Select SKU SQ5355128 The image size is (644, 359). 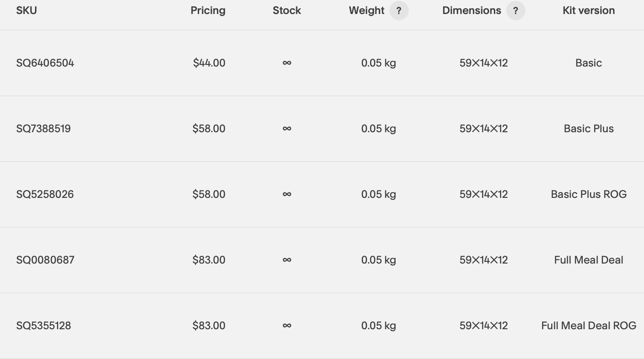coord(43,326)
